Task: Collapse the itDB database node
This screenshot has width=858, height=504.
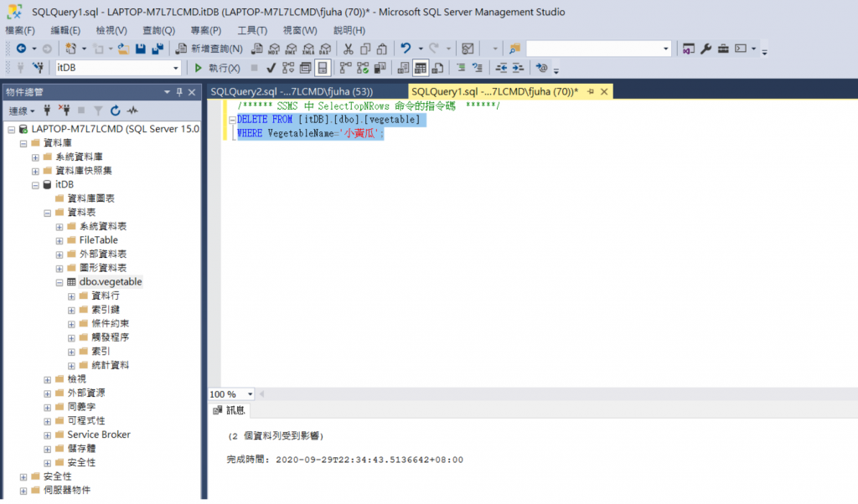Action: point(35,185)
